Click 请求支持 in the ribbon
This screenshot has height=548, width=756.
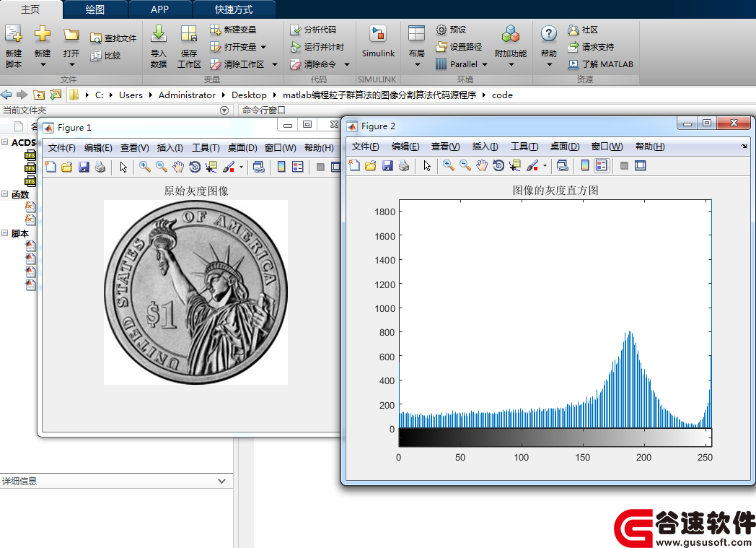pos(591,47)
